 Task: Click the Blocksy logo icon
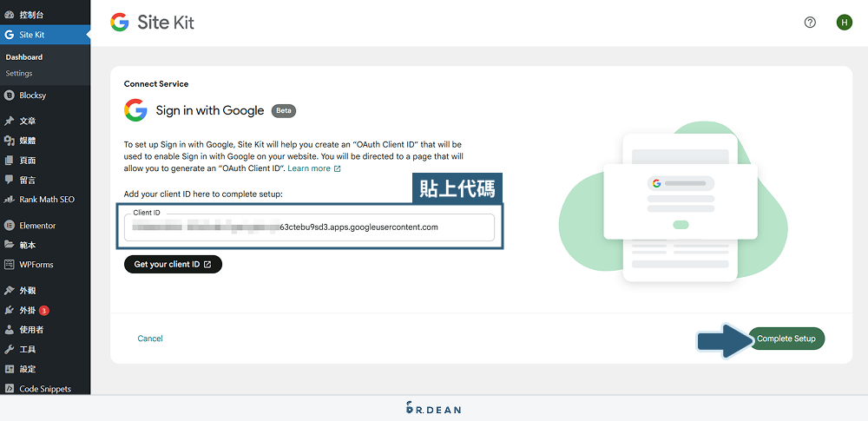point(9,95)
